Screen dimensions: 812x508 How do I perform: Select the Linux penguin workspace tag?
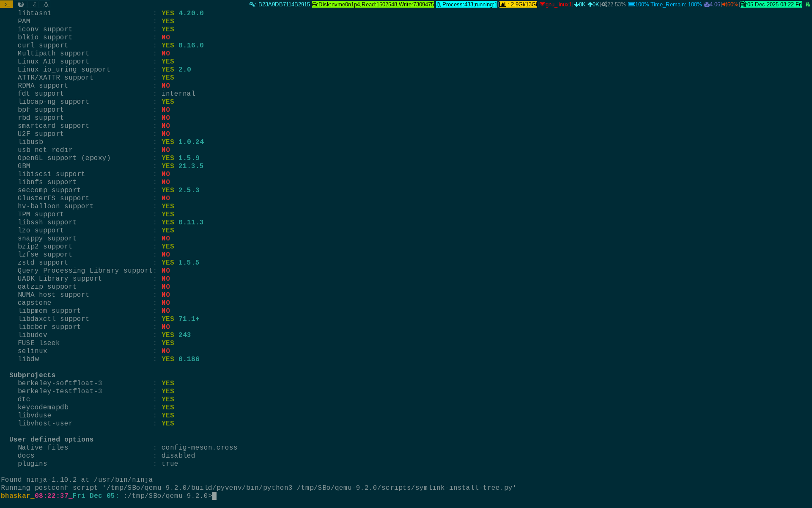[46, 4]
